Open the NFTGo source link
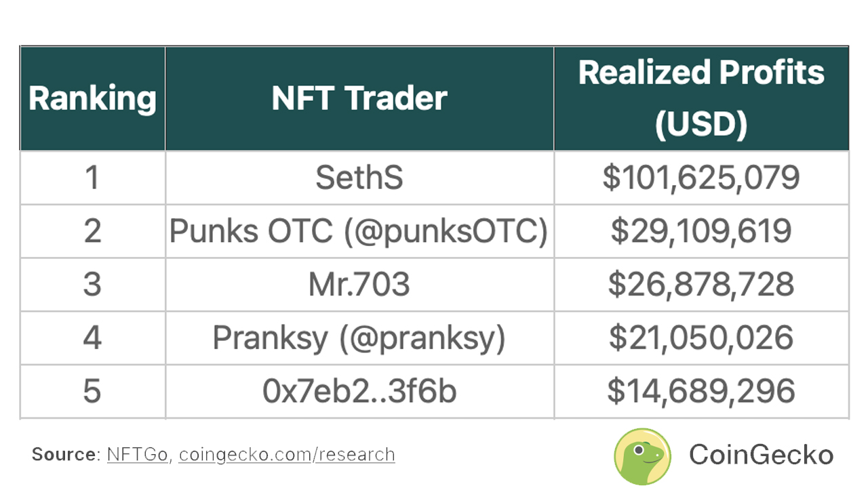The width and height of the screenshot is (868, 488). click(x=137, y=454)
